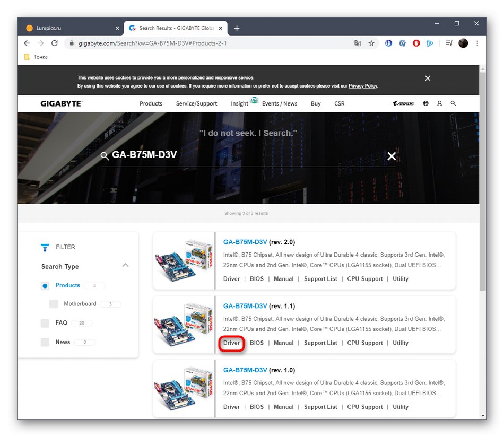Click the rev. 1.0 motherboard thumbnail

click(x=184, y=389)
